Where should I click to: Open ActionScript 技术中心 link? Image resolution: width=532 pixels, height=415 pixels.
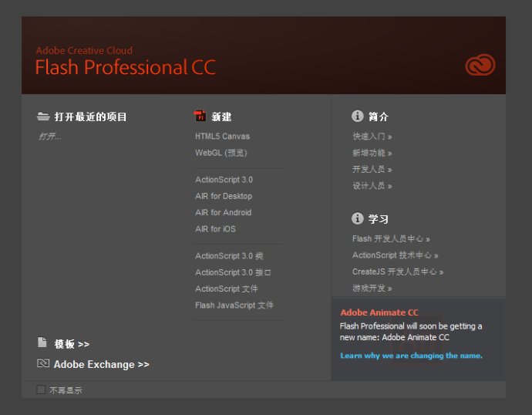396,255
